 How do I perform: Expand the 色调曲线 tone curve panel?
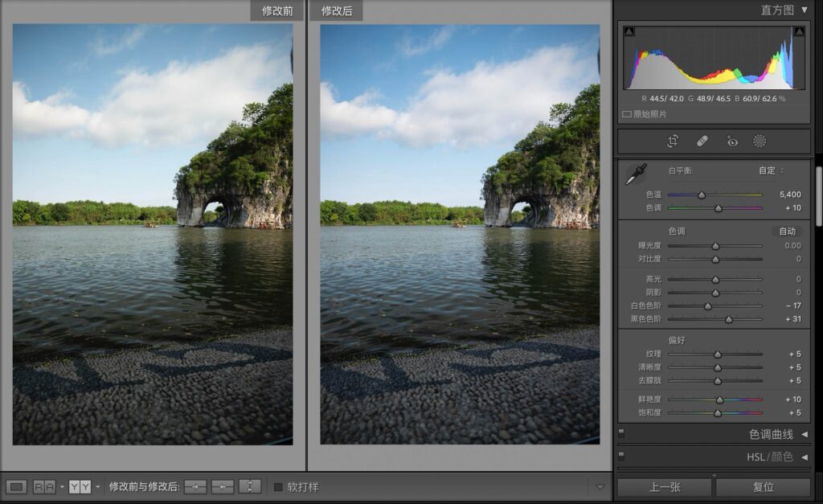click(804, 434)
